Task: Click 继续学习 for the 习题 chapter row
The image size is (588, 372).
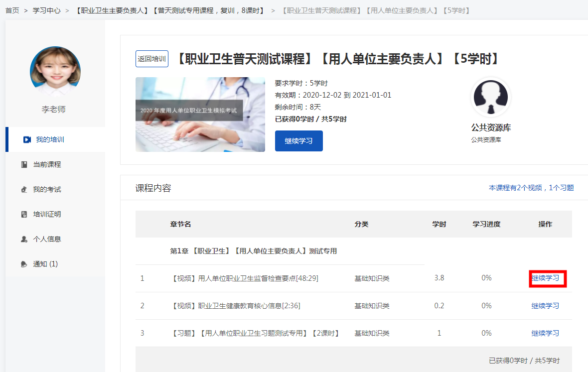Action: tap(545, 333)
